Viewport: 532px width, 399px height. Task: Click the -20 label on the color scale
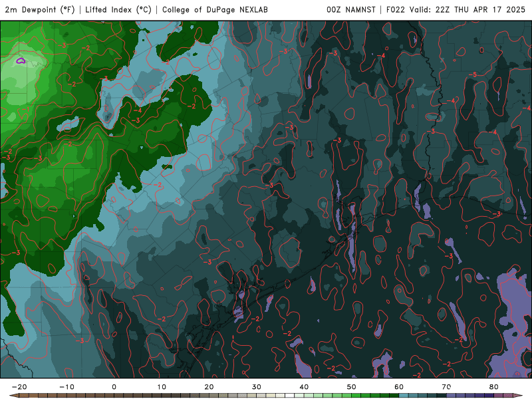[x=19, y=387]
